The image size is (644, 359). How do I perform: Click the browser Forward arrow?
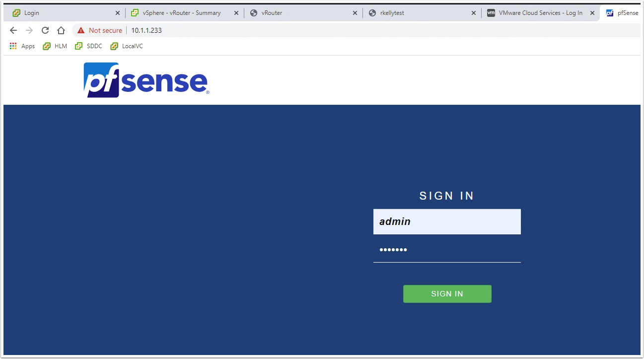29,30
